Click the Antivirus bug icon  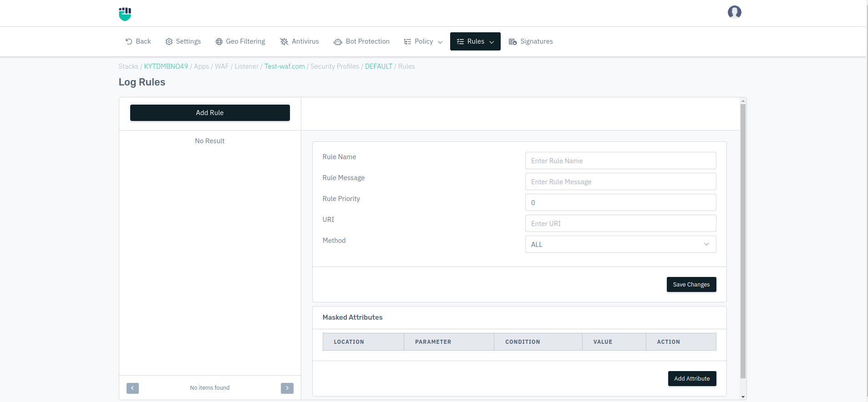pos(284,41)
